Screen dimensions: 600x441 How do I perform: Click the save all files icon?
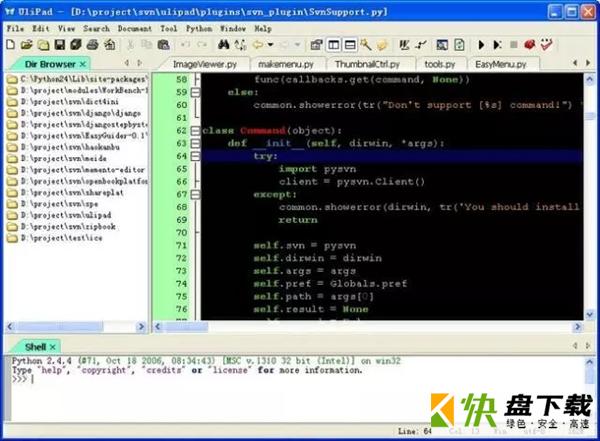(76, 45)
